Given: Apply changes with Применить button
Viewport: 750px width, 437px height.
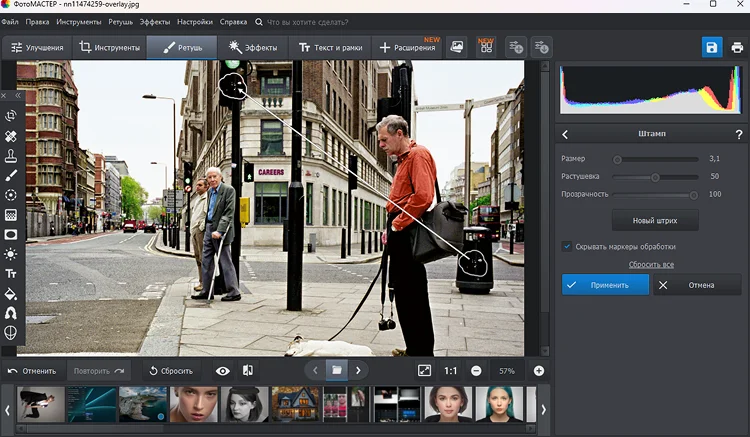Looking at the screenshot, I should click(605, 285).
